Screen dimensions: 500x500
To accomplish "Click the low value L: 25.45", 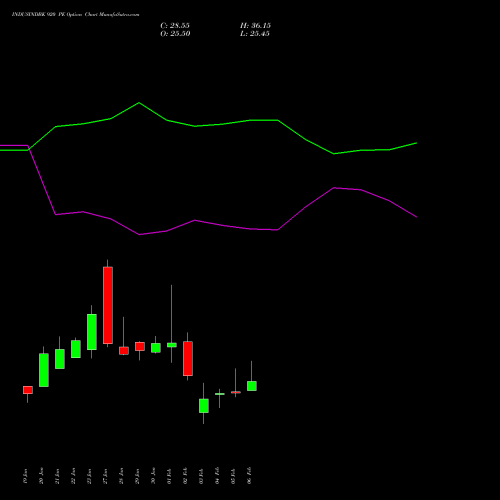I will point(255,34).
